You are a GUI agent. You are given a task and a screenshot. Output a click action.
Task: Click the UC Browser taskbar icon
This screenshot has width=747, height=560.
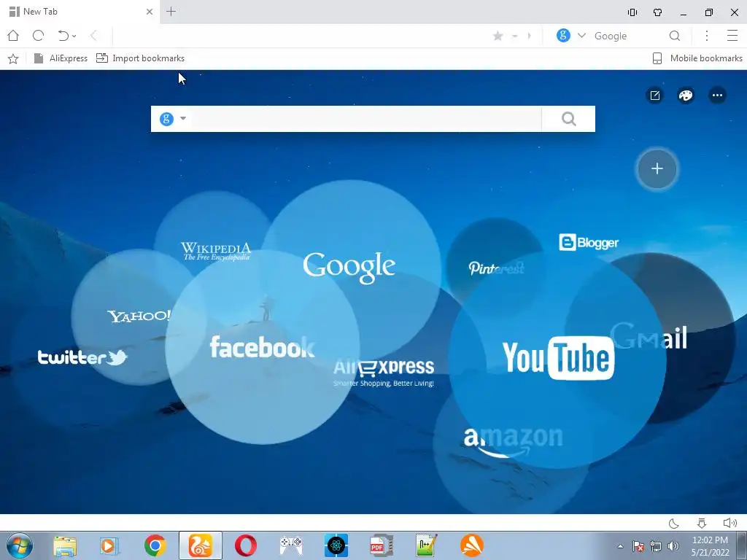pos(200,545)
